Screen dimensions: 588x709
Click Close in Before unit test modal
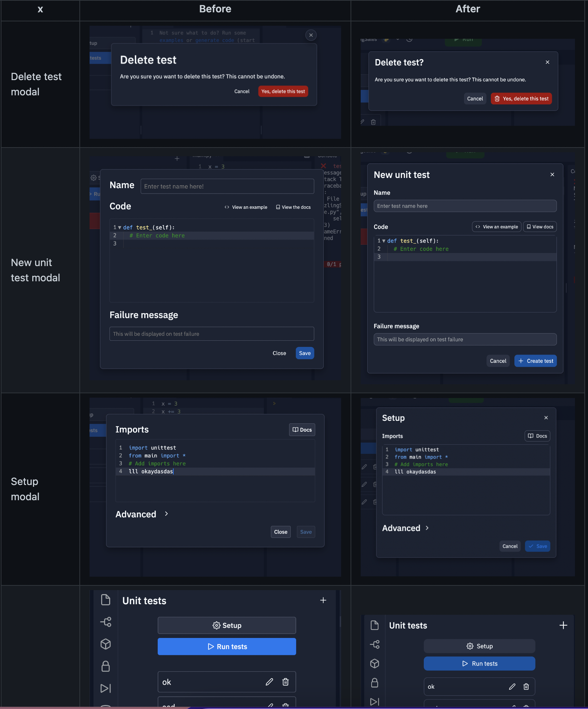(279, 353)
